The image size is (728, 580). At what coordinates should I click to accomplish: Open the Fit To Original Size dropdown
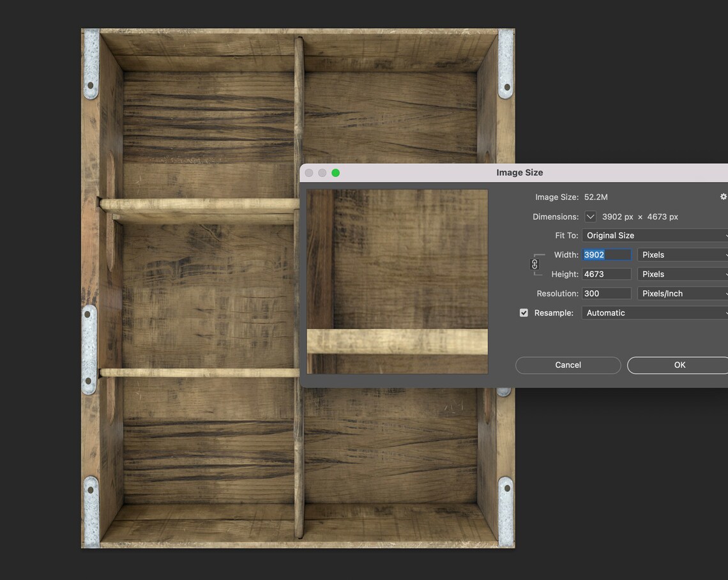point(655,236)
